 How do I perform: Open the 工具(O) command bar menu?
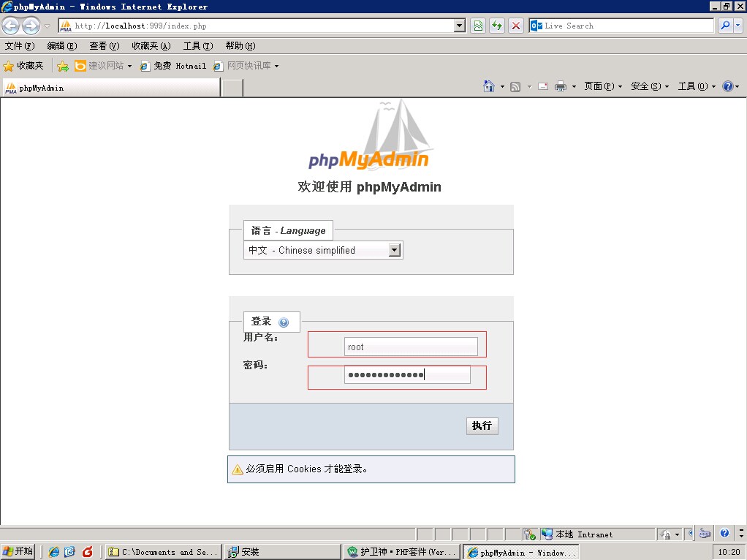(x=697, y=86)
